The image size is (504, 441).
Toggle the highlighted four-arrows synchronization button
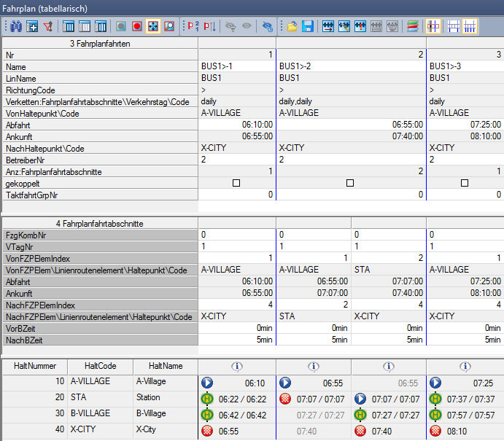pos(153,27)
